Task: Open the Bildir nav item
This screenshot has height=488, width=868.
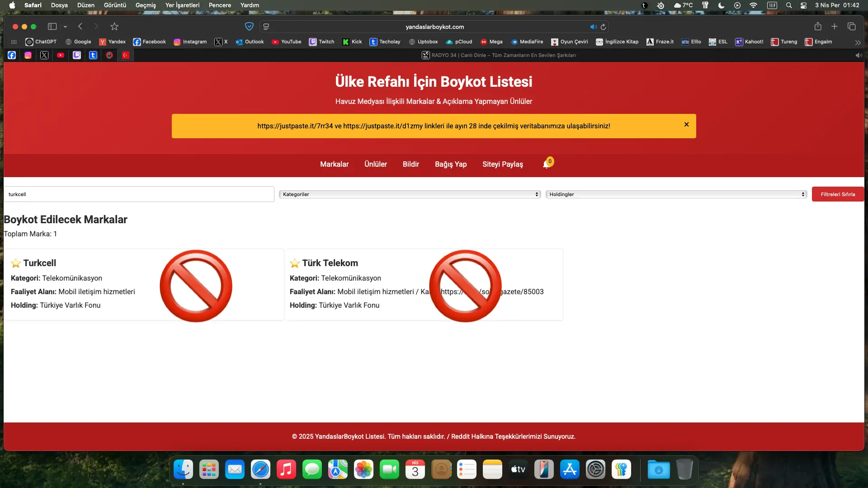Action: coord(410,164)
